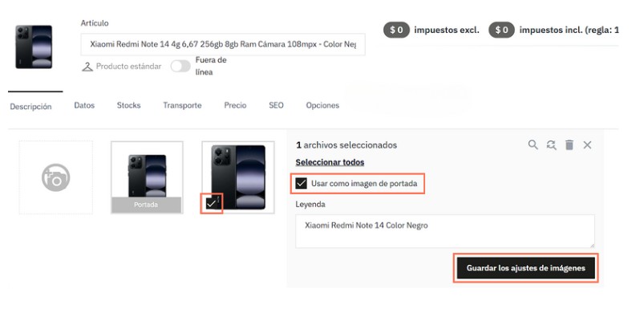Click the product thumbnail next to Artículo
644x309 pixels.
point(34,47)
